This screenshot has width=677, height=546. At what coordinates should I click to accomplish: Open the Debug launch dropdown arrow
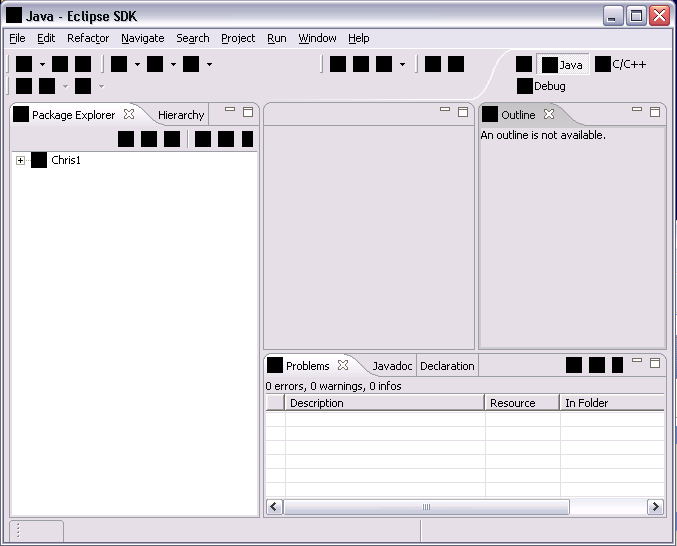(137, 64)
